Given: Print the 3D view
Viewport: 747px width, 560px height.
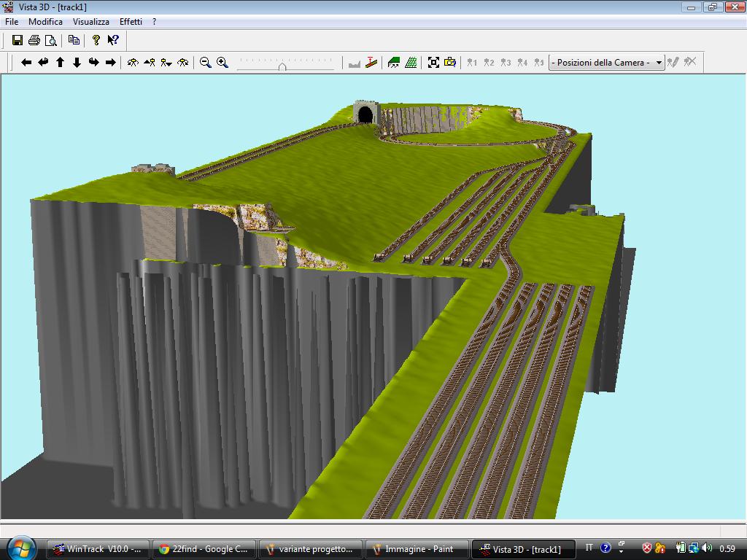Looking at the screenshot, I should tap(34, 40).
